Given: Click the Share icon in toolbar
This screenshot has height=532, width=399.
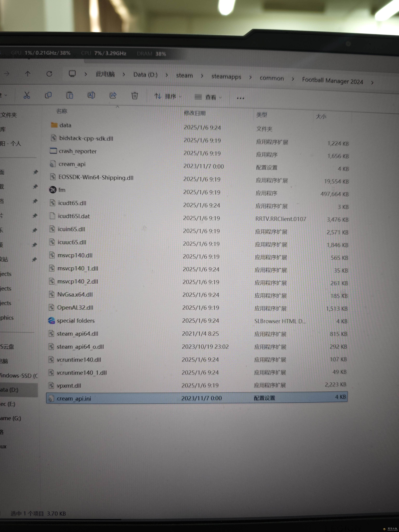Looking at the screenshot, I should [113, 96].
